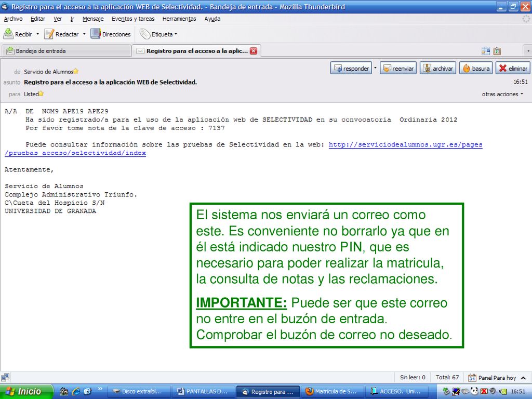Click the reenviar button

pyautogui.click(x=398, y=68)
